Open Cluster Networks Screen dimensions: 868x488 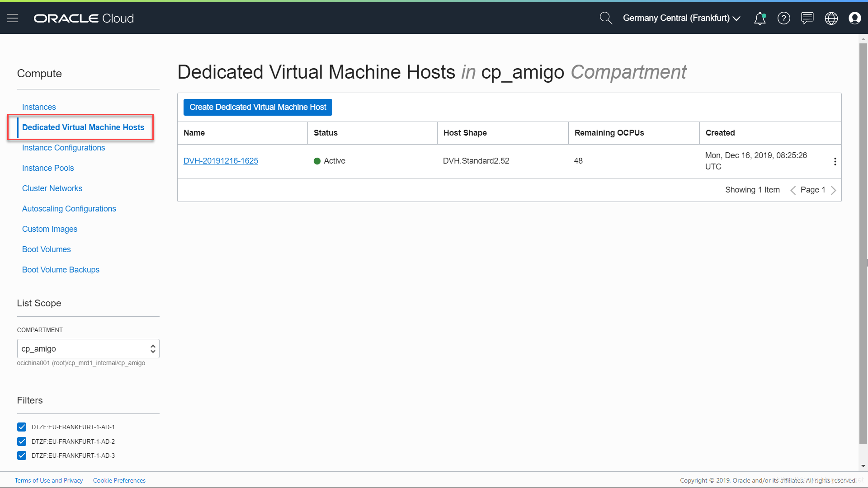(x=52, y=188)
